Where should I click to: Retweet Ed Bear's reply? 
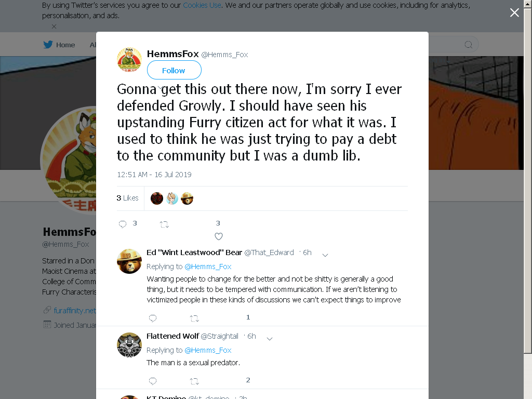[x=194, y=318]
